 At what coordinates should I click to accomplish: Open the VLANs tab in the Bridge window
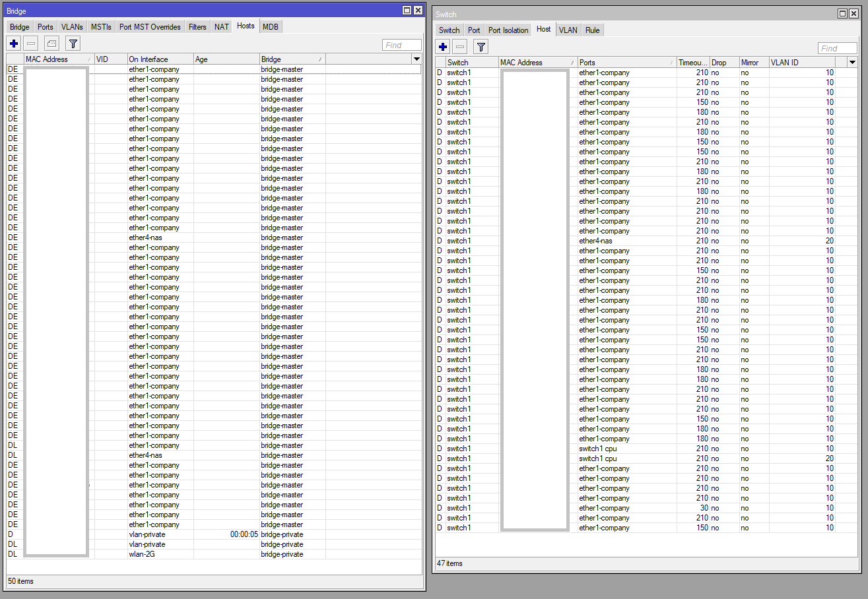click(71, 26)
